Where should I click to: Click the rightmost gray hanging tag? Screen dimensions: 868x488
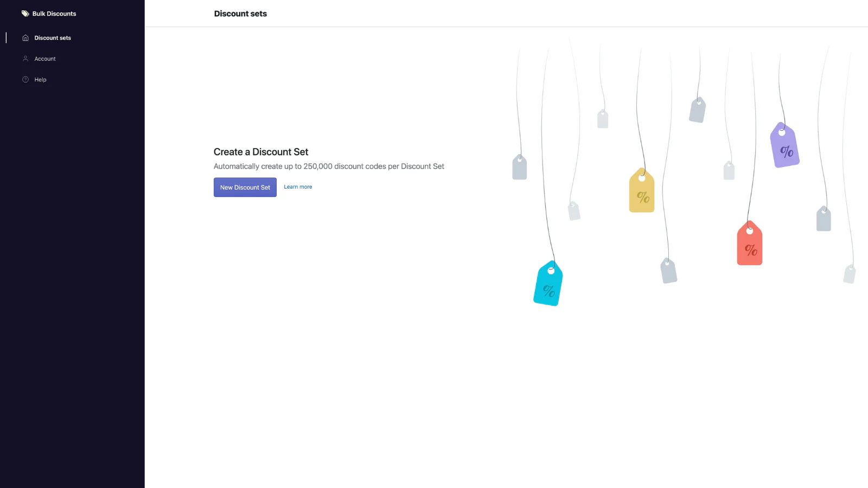point(850,274)
